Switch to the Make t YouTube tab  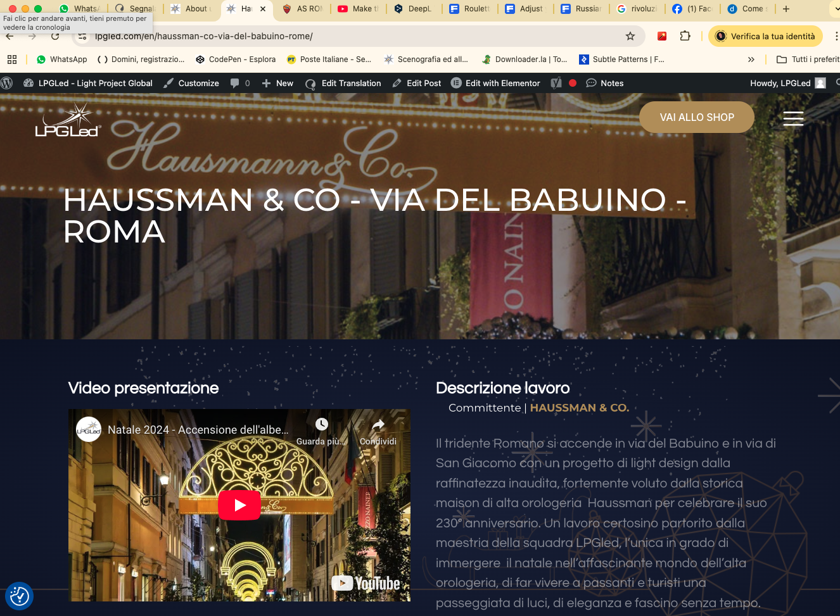click(357, 9)
